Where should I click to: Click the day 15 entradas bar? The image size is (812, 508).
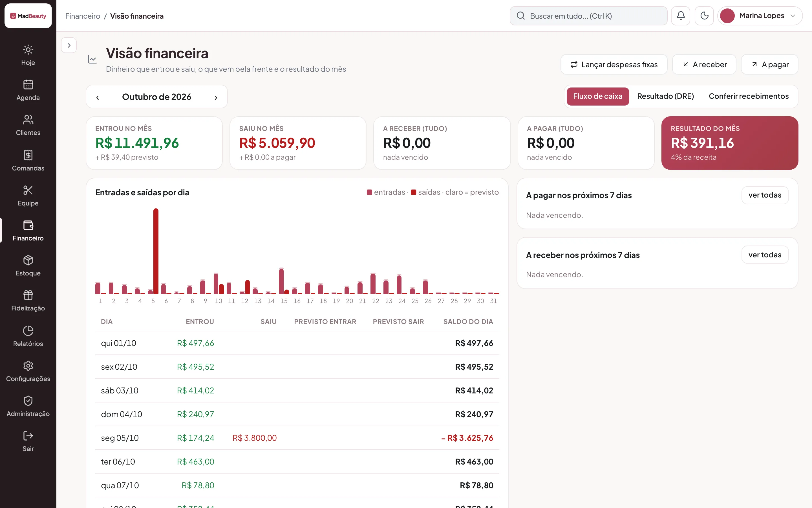(x=281, y=281)
